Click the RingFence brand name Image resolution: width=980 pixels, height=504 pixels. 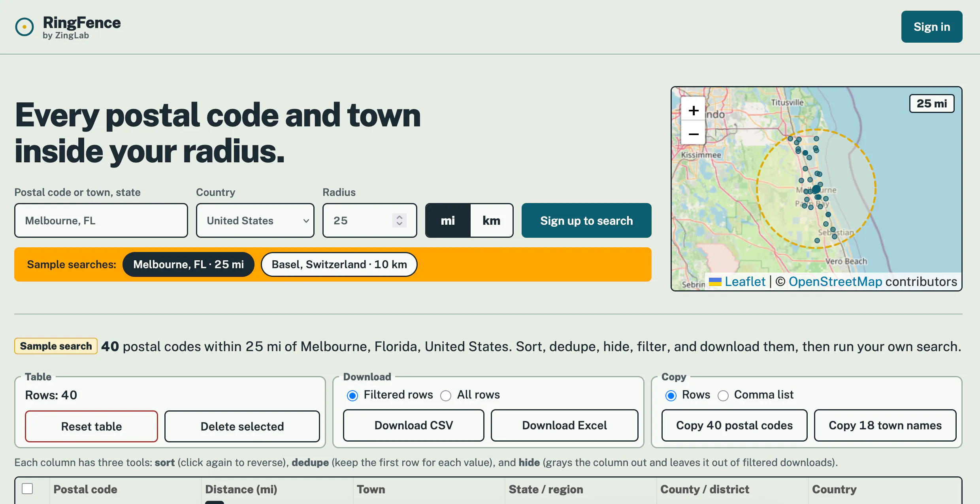coord(82,23)
